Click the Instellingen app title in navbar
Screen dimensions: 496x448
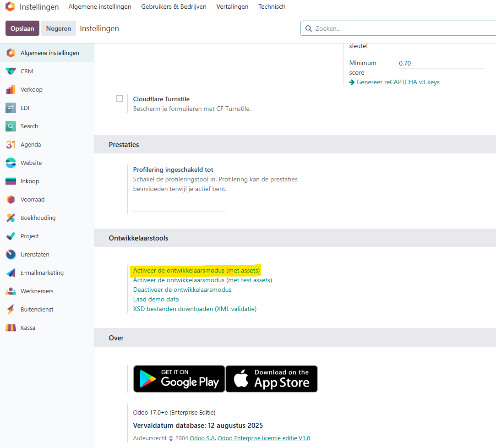(39, 7)
